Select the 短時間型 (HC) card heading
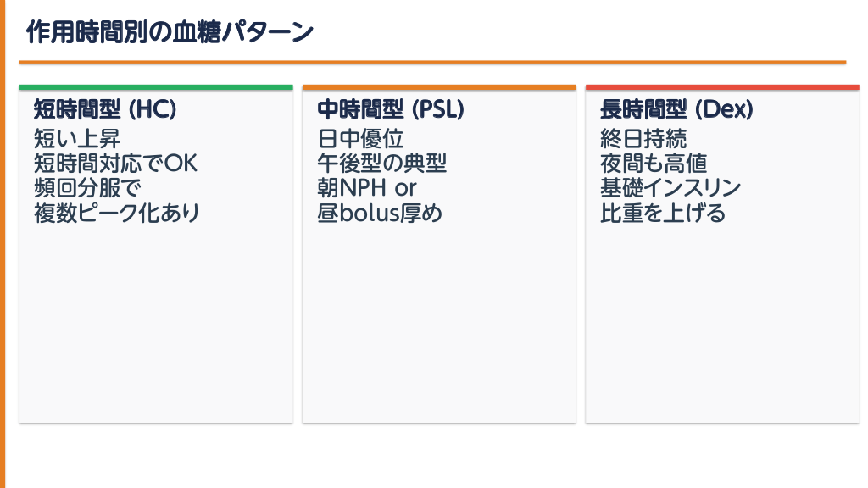This screenshot has height=488, width=868. [x=105, y=109]
